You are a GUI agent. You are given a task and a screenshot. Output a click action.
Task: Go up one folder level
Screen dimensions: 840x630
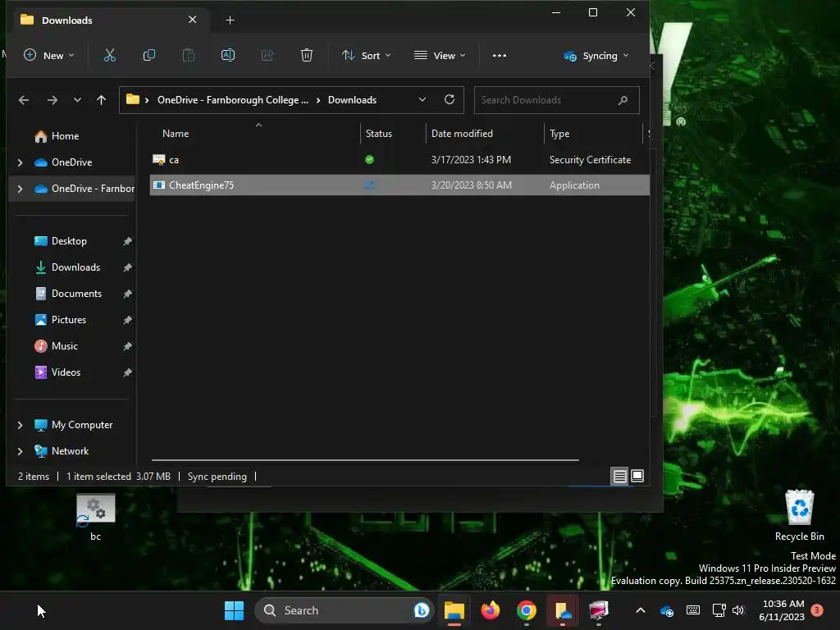click(x=101, y=100)
